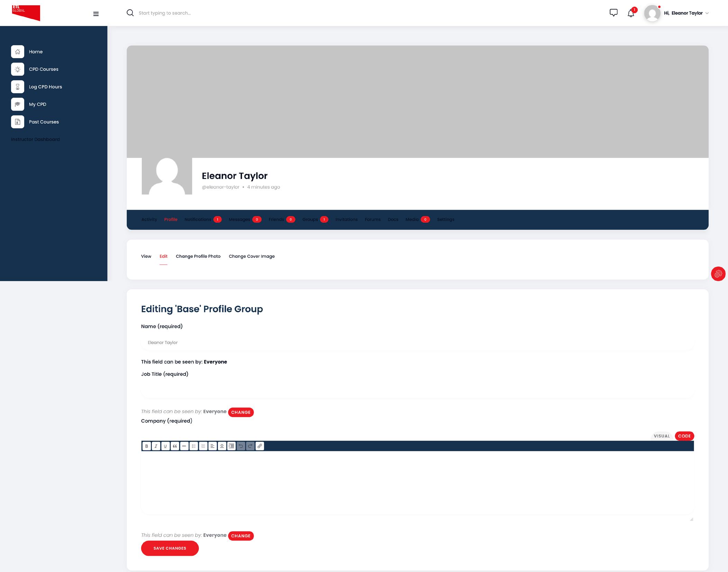
Task: Click the hamburger menu icon
Action: 96,14
